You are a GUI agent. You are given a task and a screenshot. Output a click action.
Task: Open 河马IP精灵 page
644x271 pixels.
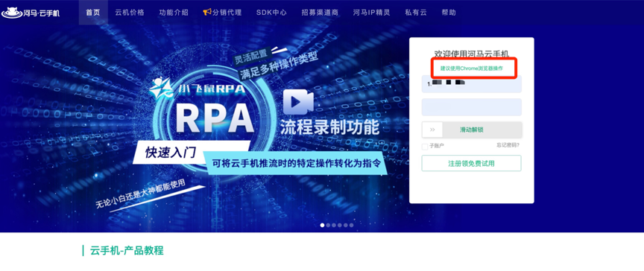click(x=372, y=13)
